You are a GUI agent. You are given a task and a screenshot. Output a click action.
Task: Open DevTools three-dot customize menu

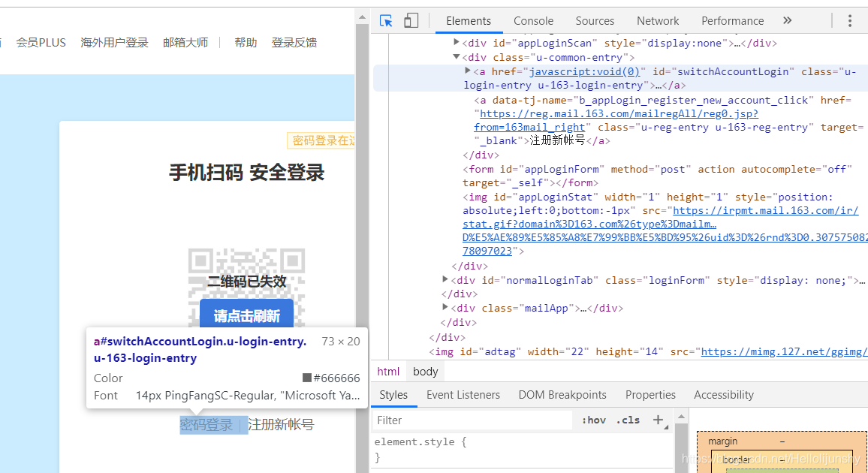(850, 21)
